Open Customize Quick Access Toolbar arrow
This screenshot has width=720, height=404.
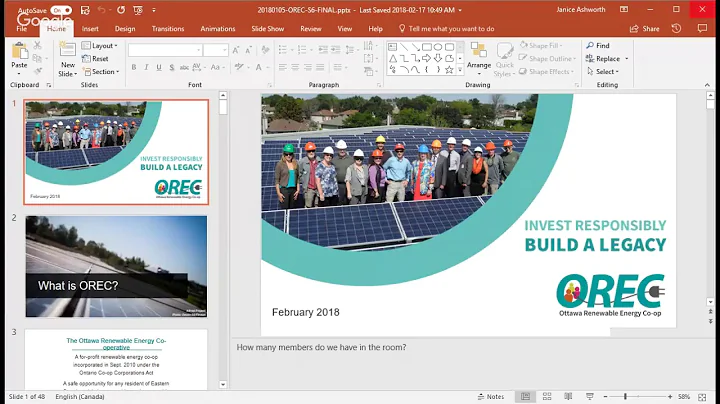click(154, 10)
